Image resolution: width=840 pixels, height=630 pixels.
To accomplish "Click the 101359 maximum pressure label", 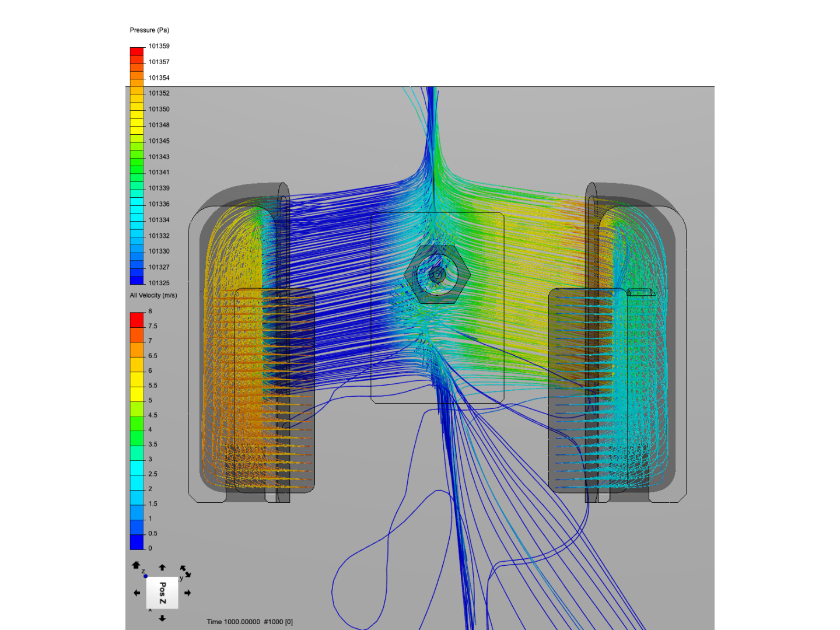I will 159,46.
